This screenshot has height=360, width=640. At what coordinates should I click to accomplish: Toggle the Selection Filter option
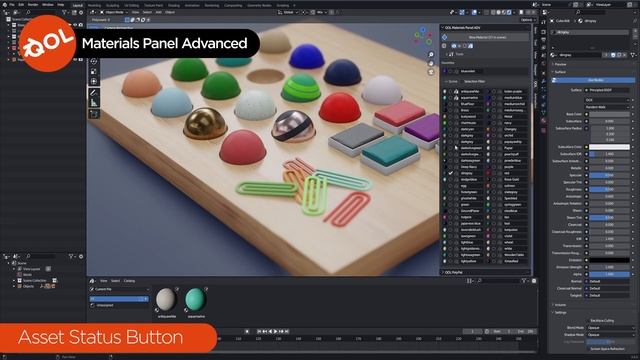[474, 82]
